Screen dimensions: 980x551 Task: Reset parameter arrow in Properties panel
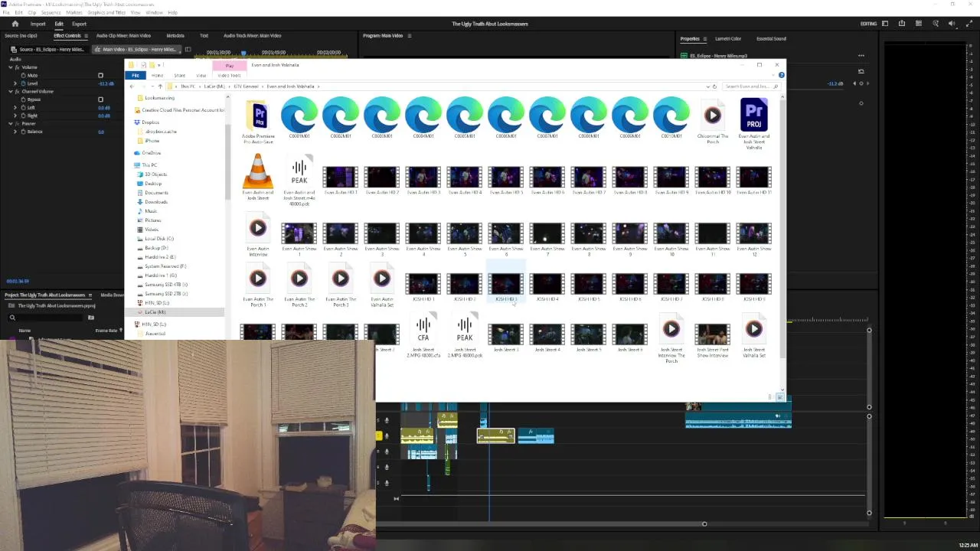click(861, 71)
